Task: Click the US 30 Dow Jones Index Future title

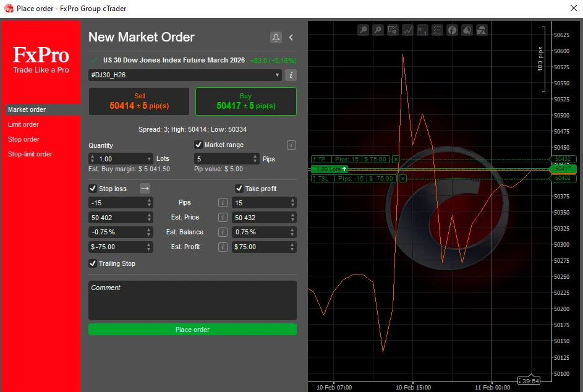Action: pyautogui.click(x=174, y=60)
